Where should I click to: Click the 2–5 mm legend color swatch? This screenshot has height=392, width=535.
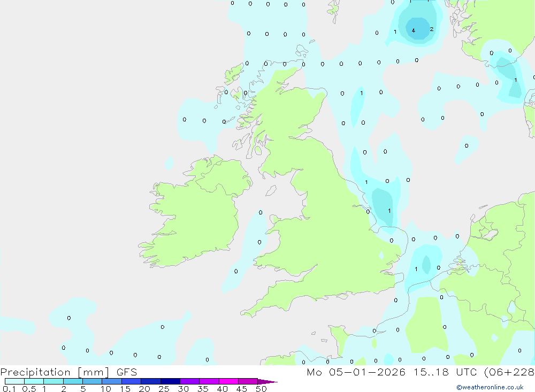pyautogui.click(x=73, y=381)
